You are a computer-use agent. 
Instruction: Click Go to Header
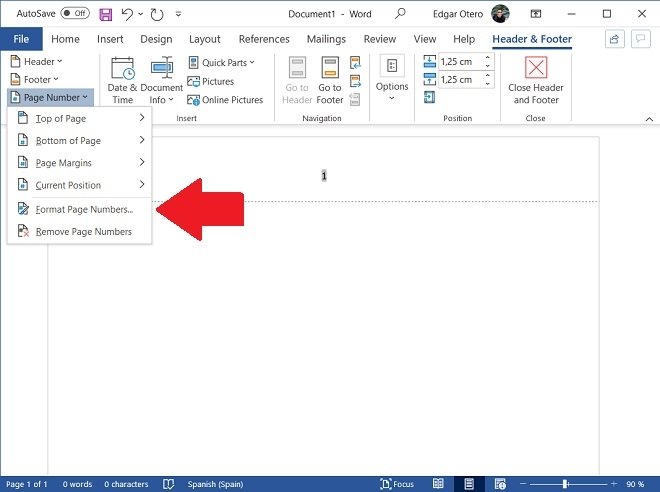coord(297,80)
